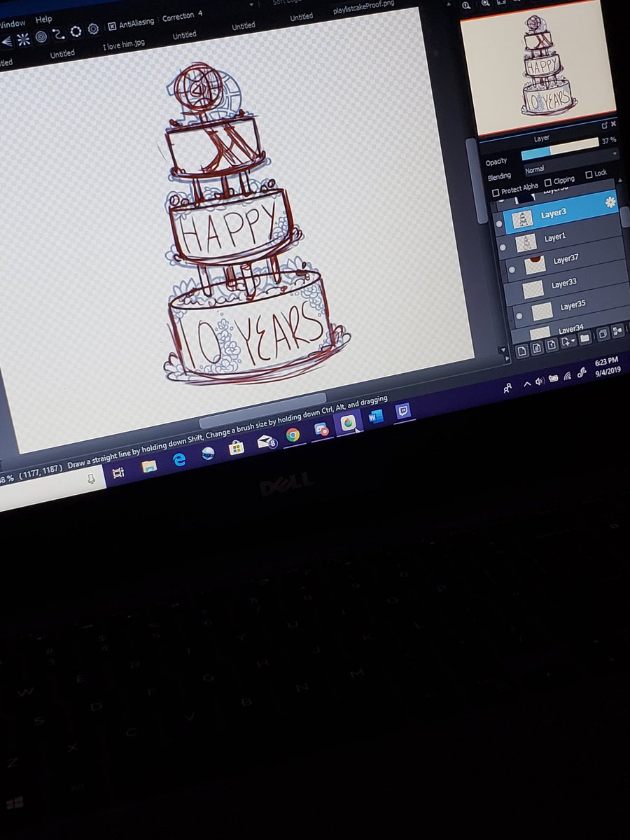630x840 pixels.
Task: Create a new layer folder
Action: point(584,337)
